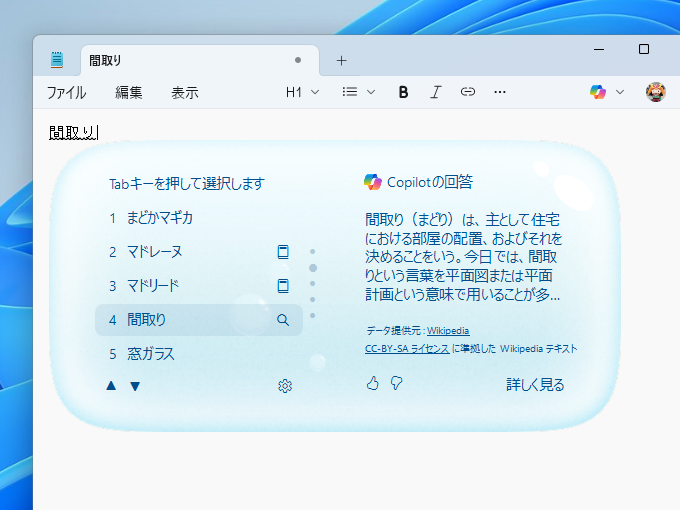Give thumbs up to Copilot answer
Image resolution: width=680 pixels, height=510 pixels.
coord(373,383)
